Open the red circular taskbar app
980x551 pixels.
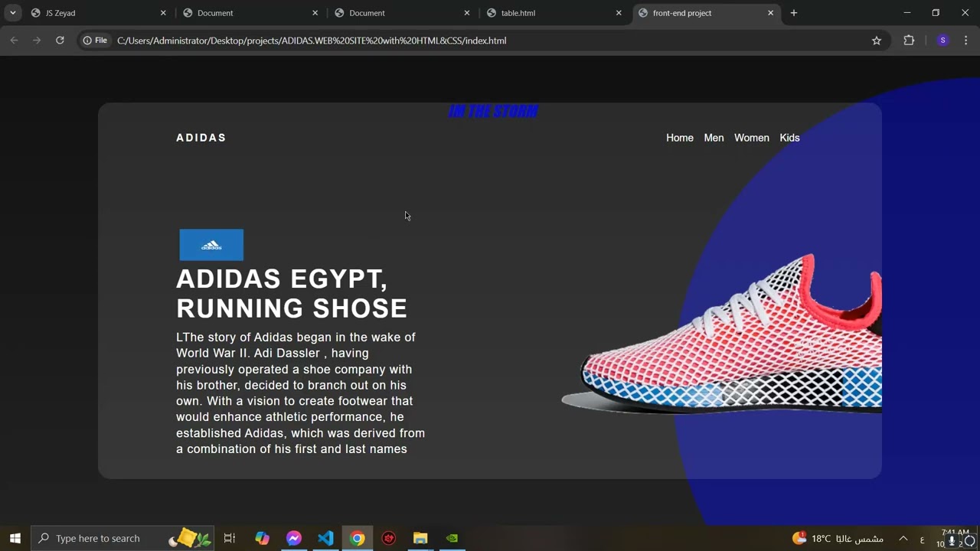[x=389, y=538]
